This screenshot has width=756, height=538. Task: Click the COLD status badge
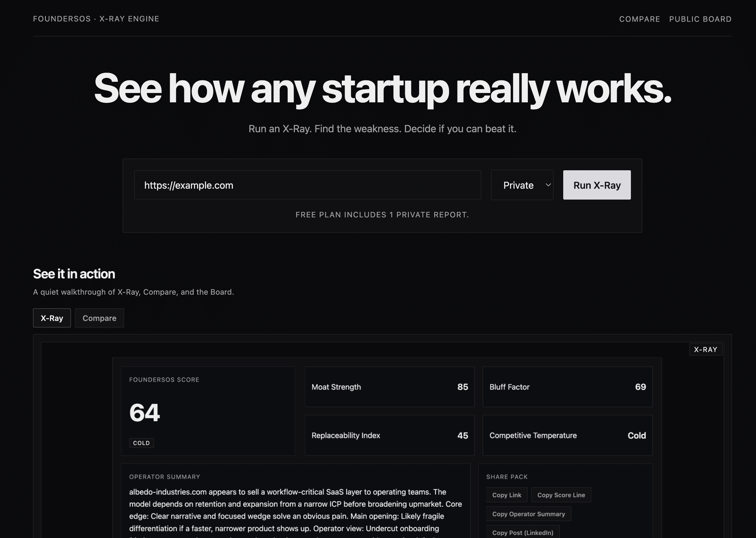pos(142,443)
